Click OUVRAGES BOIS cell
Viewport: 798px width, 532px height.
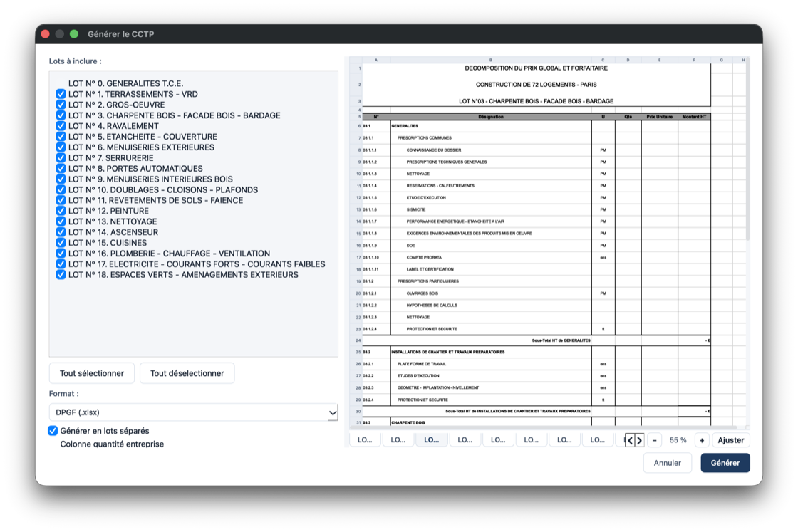pos(422,293)
